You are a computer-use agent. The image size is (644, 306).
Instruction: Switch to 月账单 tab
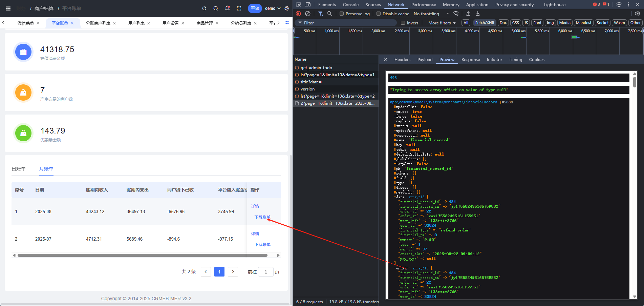(46, 169)
